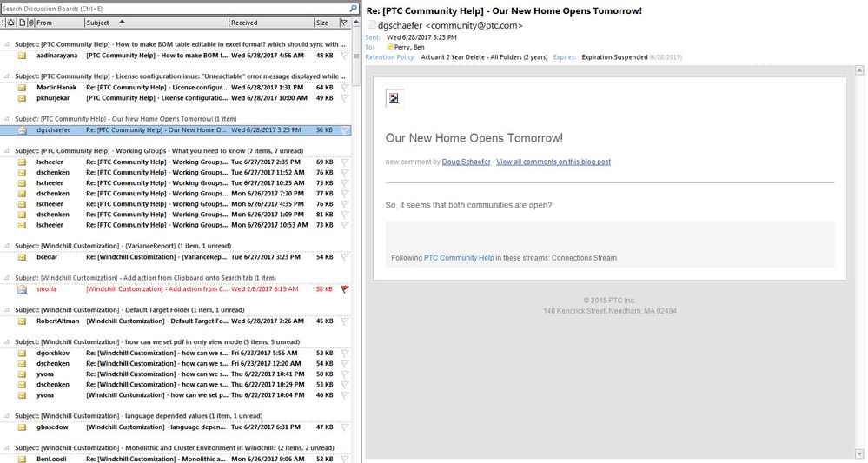The image size is (868, 463).
Task: Click message list scrollbar up arrow
Action: click(x=356, y=23)
